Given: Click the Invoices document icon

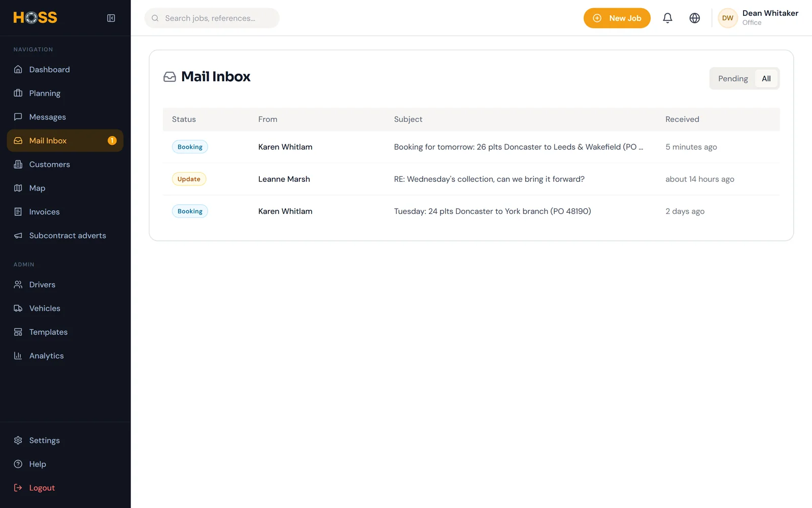Looking at the screenshot, I should point(18,212).
